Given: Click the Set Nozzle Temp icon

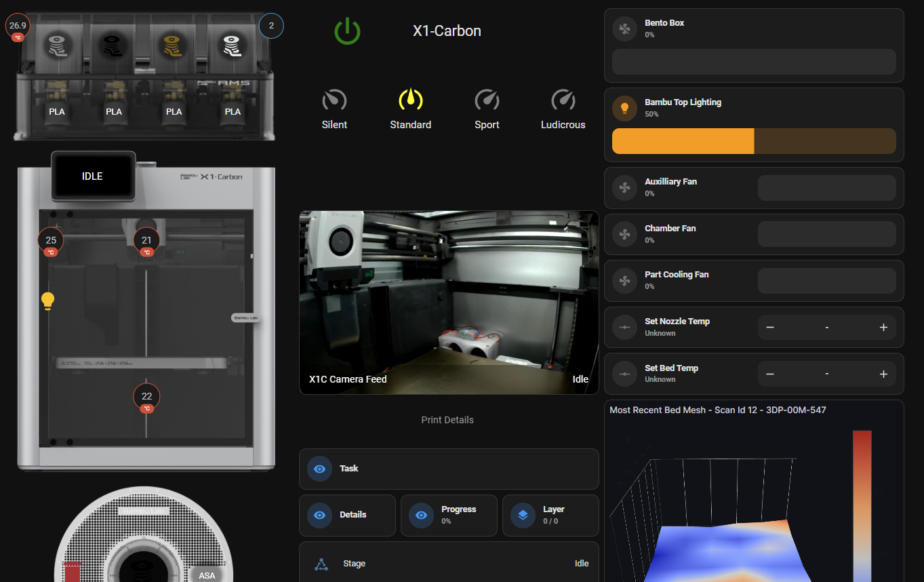Looking at the screenshot, I should 624,327.
